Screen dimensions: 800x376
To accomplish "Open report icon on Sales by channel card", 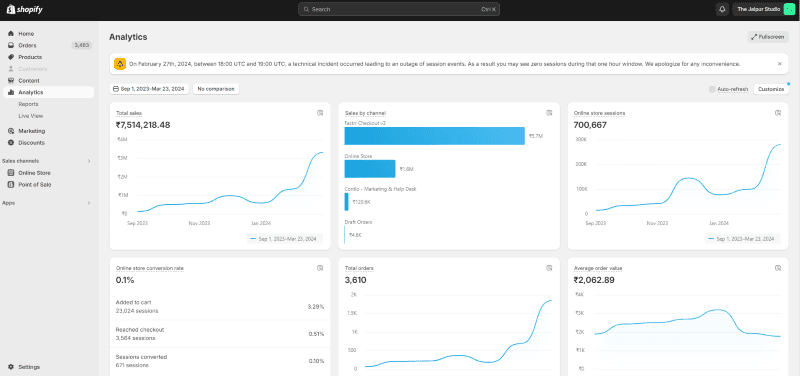I will [549, 113].
